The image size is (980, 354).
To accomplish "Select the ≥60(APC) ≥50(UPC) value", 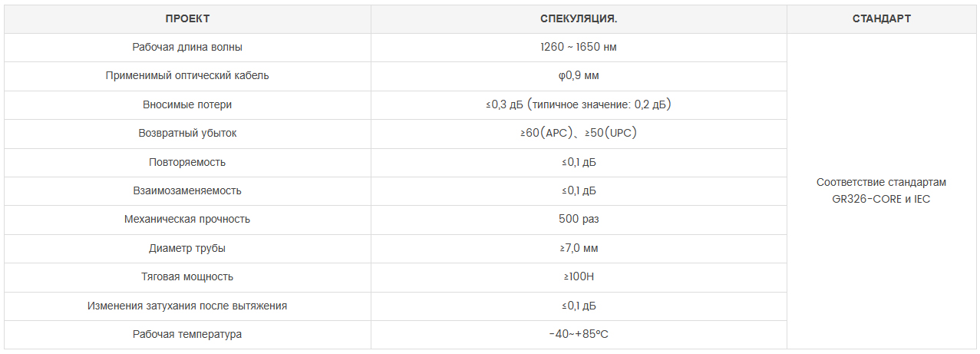I will (579, 133).
